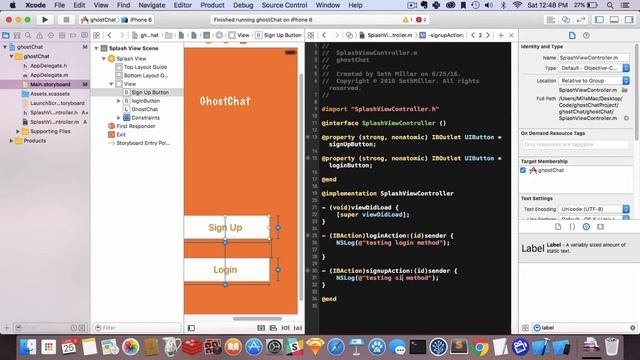This screenshot has height=360, width=640.
Task: Click the error indicator in the activity bar
Action: click(x=421, y=20)
